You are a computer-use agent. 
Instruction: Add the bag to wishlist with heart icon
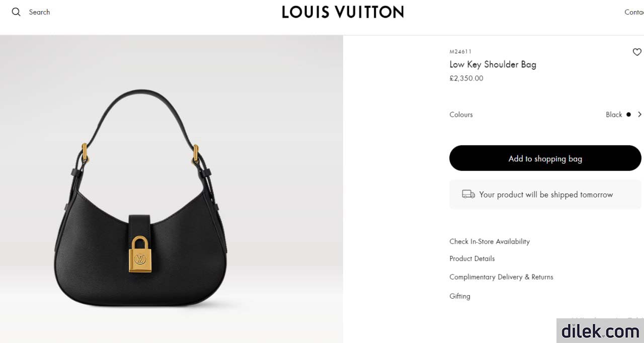pyautogui.click(x=637, y=52)
